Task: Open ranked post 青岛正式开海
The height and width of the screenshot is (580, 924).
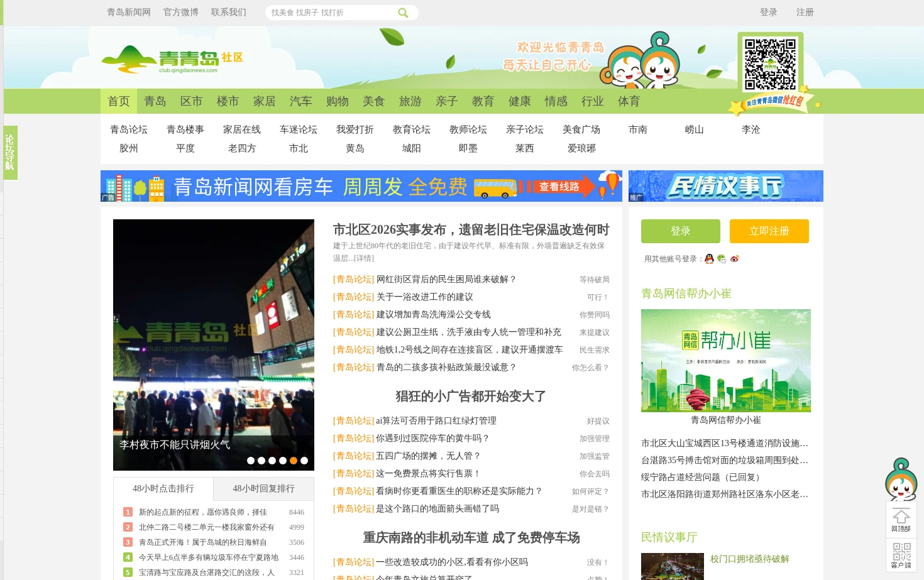Action: [x=202, y=542]
